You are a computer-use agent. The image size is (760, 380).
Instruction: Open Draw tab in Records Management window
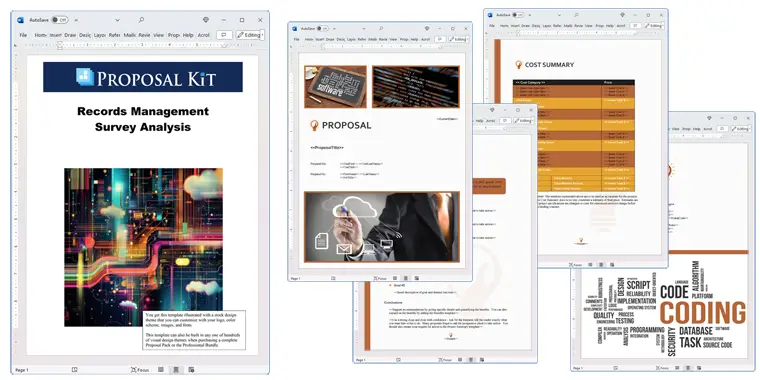click(x=70, y=35)
